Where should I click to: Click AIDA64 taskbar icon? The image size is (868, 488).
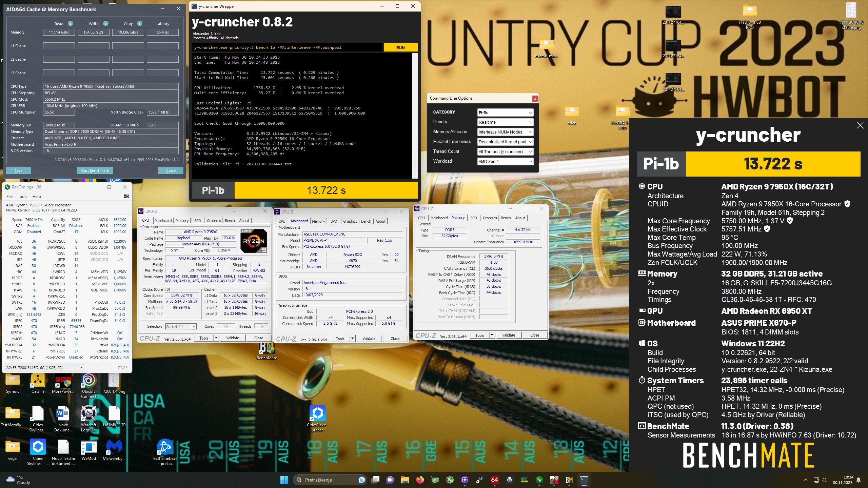pyautogui.click(x=495, y=480)
